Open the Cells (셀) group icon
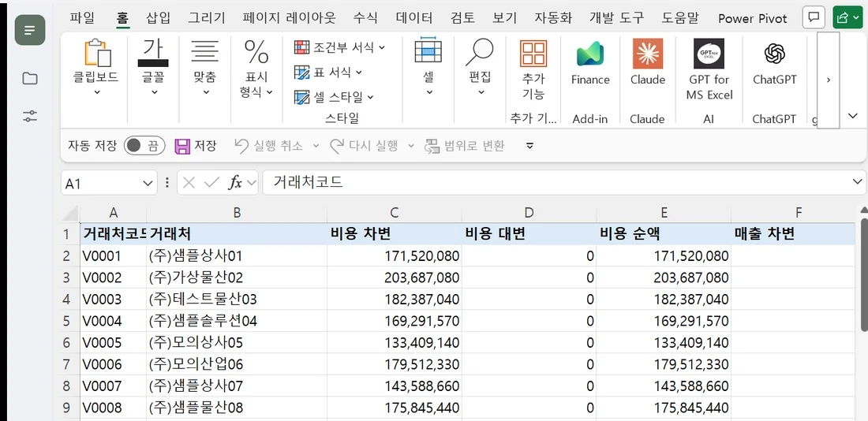 click(x=428, y=51)
